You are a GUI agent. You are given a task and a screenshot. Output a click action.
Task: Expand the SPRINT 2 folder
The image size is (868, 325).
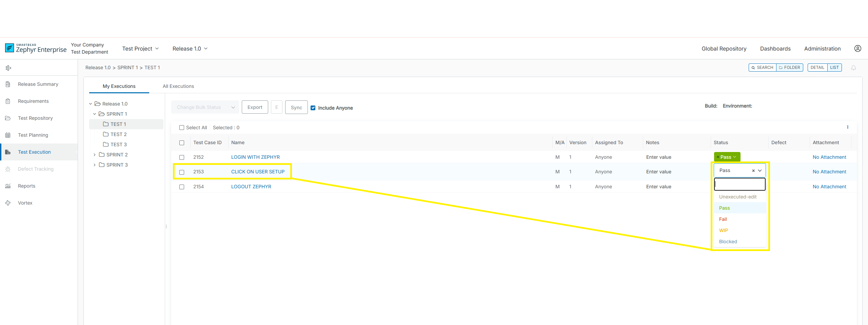(x=95, y=155)
